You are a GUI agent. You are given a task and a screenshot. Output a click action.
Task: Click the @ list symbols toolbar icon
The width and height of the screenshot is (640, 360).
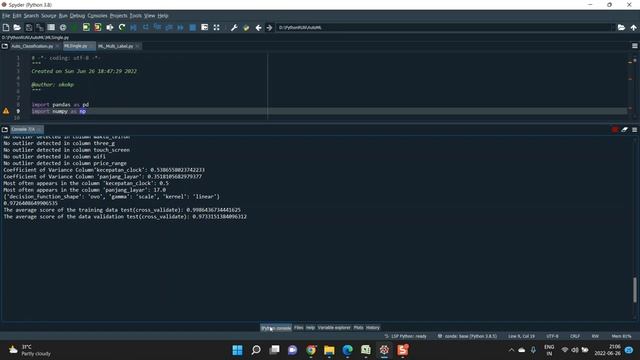pyautogui.click(x=63, y=27)
